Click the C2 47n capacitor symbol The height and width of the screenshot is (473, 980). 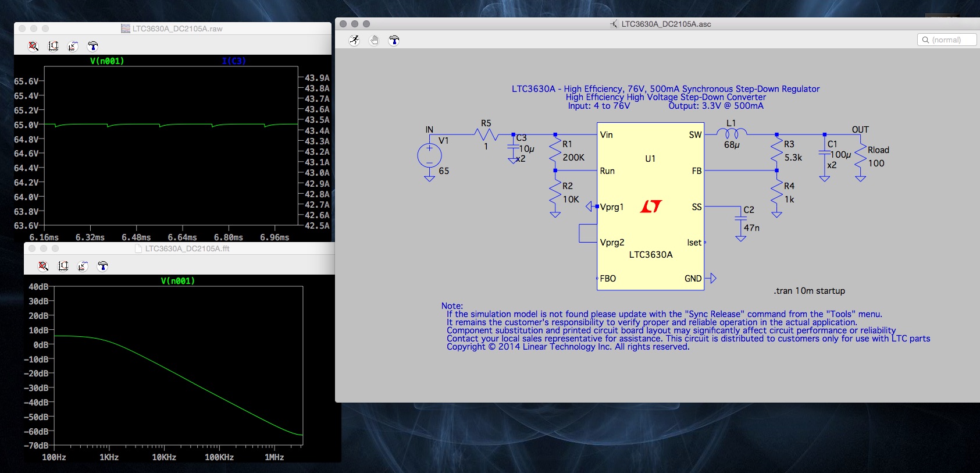(x=740, y=218)
